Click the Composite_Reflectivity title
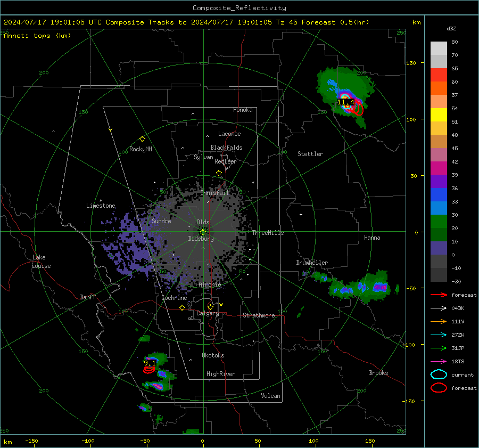 coord(240,8)
